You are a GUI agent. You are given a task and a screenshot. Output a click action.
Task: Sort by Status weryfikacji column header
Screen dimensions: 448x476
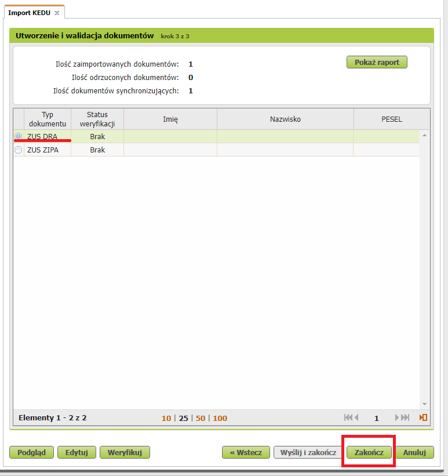click(97, 119)
